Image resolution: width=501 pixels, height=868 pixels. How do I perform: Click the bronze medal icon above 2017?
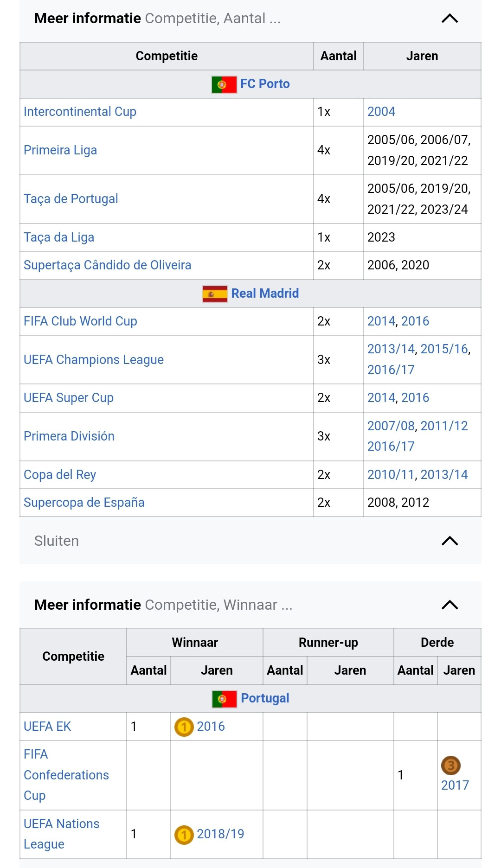(450, 766)
